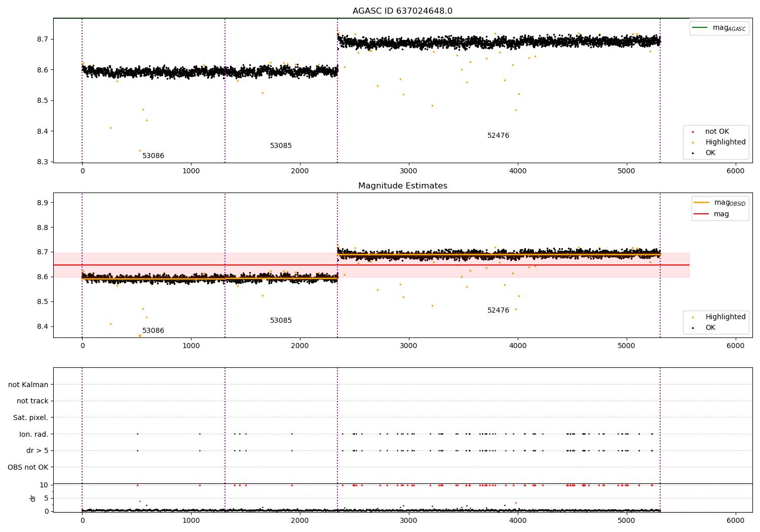Click y-axis tick 8.5 on the AGASC plot
Viewport: 760px width, 532px height.
tap(42, 100)
